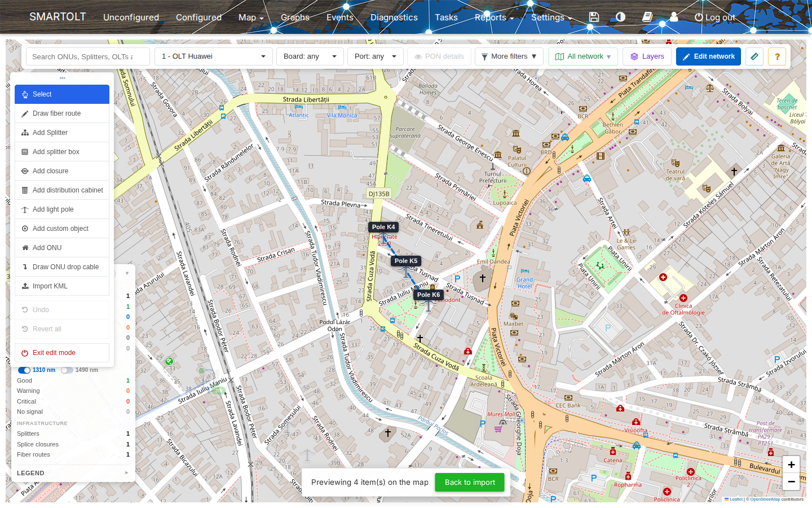Click the Import KML tool
The image size is (812, 508).
tap(62, 286)
